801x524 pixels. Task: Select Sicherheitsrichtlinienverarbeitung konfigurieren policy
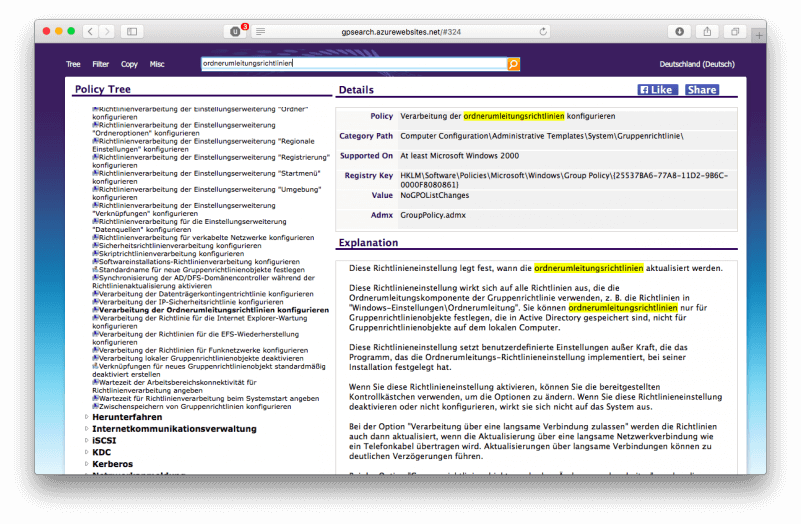[177, 246]
